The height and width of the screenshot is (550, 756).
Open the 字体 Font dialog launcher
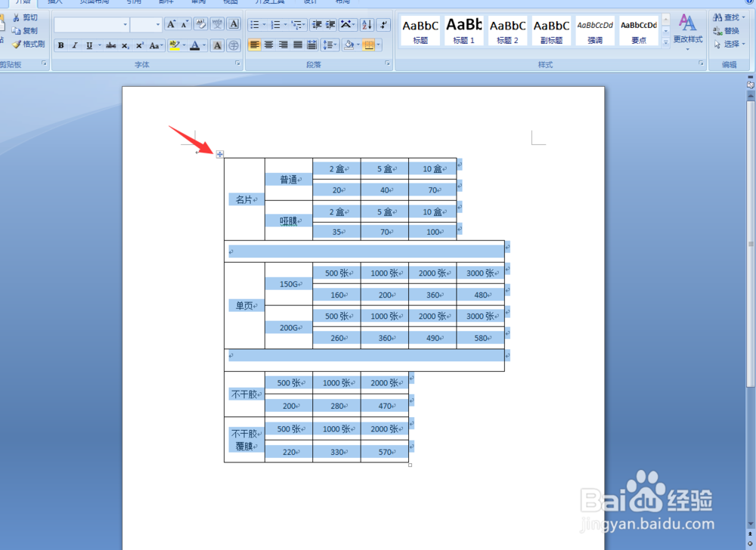(x=237, y=63)
